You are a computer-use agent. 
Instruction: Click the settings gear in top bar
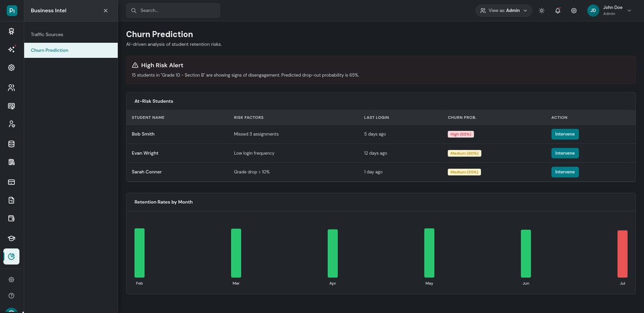click(x=574, y=11)
